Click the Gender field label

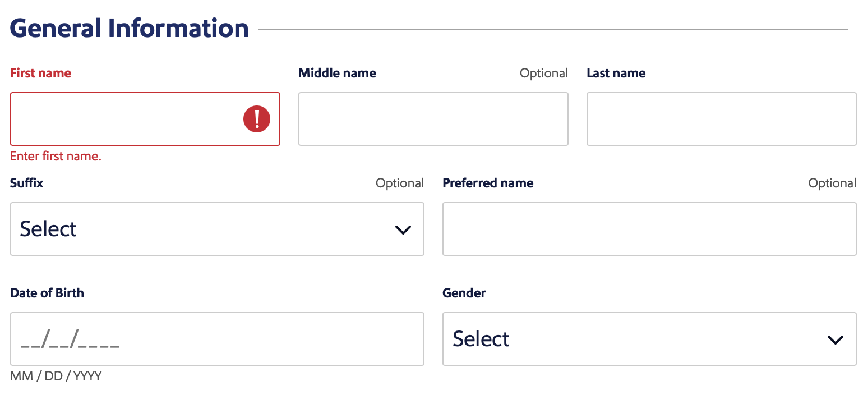[464, 293]
